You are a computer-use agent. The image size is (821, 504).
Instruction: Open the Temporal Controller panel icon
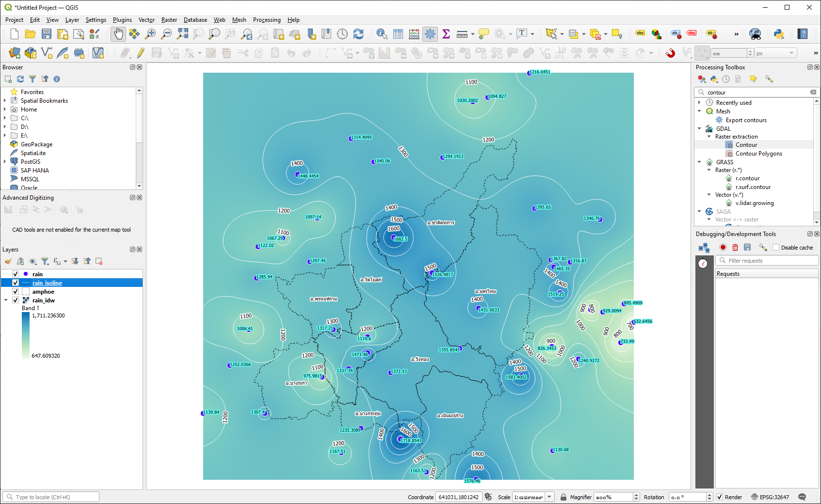342,34
